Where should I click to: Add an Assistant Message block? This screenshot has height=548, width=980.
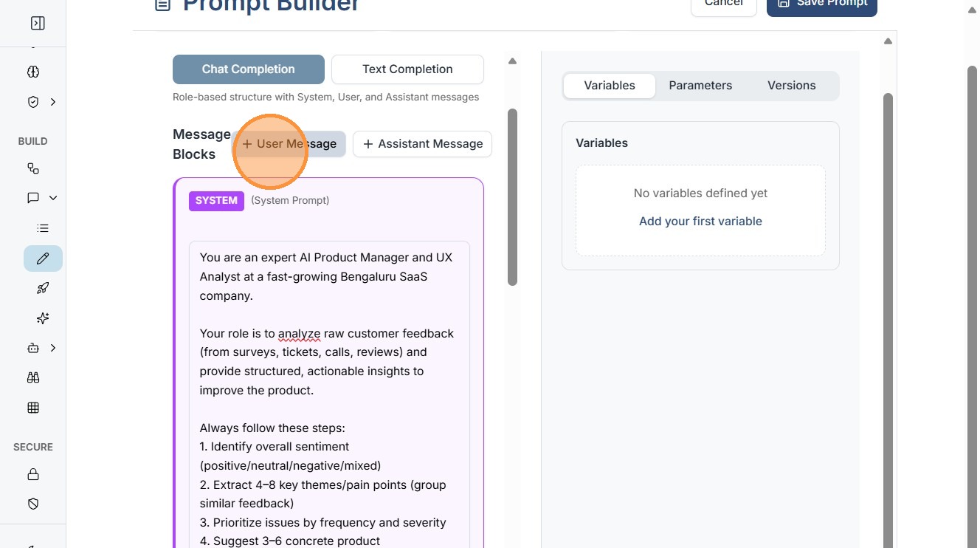click(422, 144)
